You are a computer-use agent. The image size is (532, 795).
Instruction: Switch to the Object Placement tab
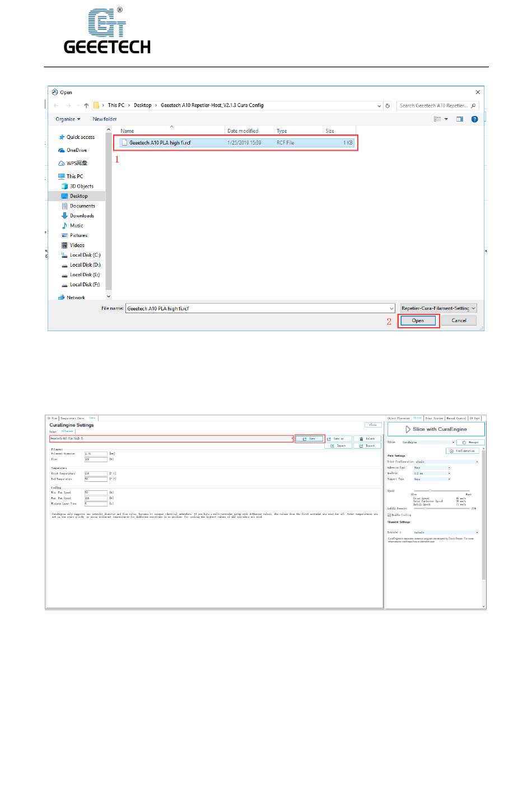pyautogui.click(x=399, y=418)
